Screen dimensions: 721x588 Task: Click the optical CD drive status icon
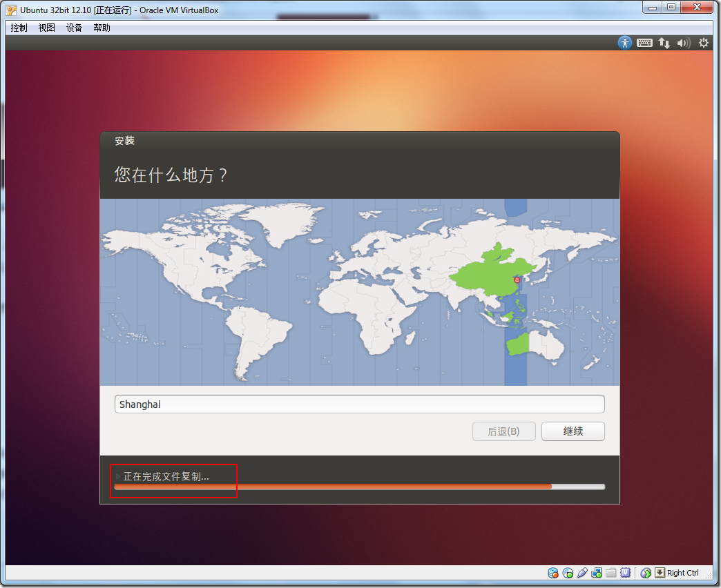point(568,573)
